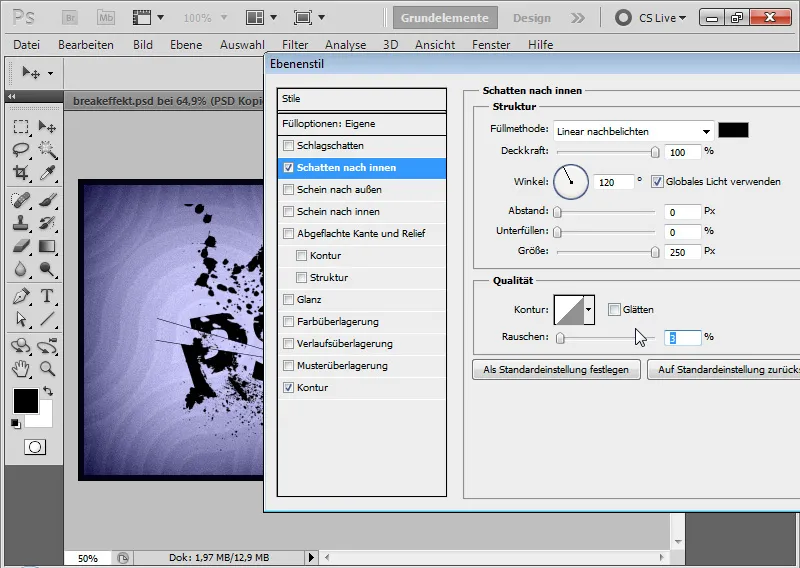Enable Musterüberlagerung checkbox
The height and width of the screenshot is (568, 800).
coord(289,365)
